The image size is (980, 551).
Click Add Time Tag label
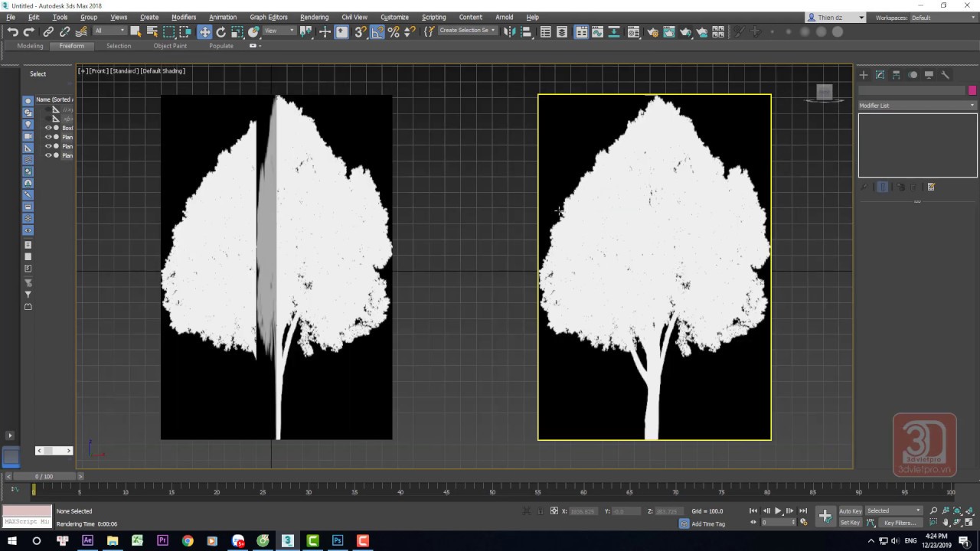[x=708, y=524]
